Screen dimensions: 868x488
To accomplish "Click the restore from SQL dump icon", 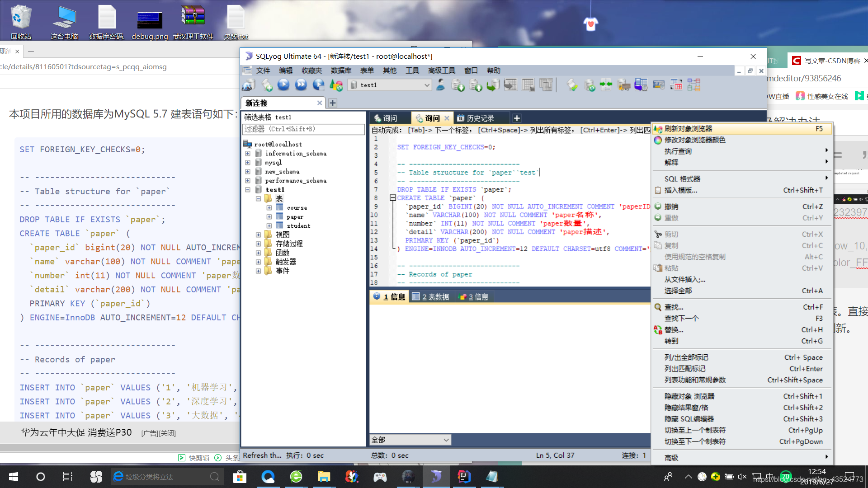I will point(493,85).
